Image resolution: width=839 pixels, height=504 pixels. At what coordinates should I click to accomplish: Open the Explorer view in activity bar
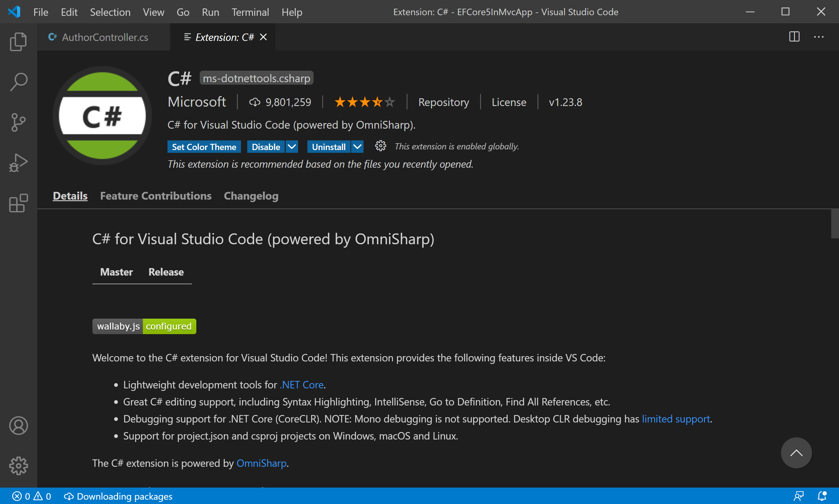tap(18, 42)
